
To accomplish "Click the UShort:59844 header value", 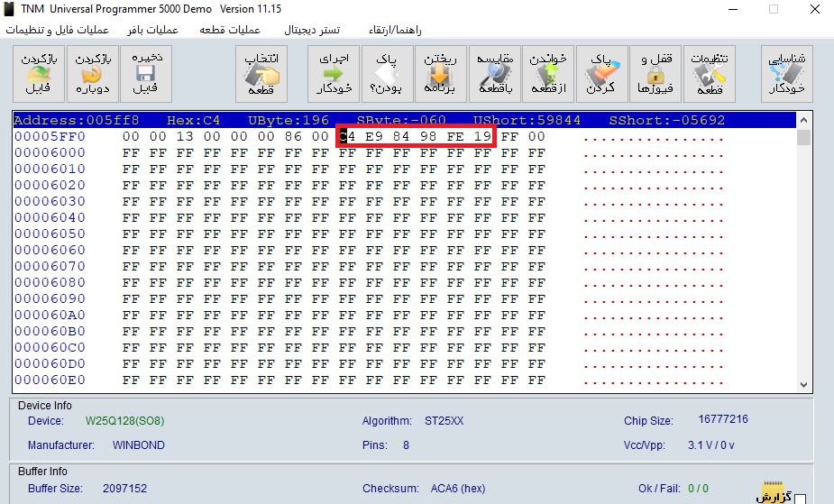I will coord(527,120).
